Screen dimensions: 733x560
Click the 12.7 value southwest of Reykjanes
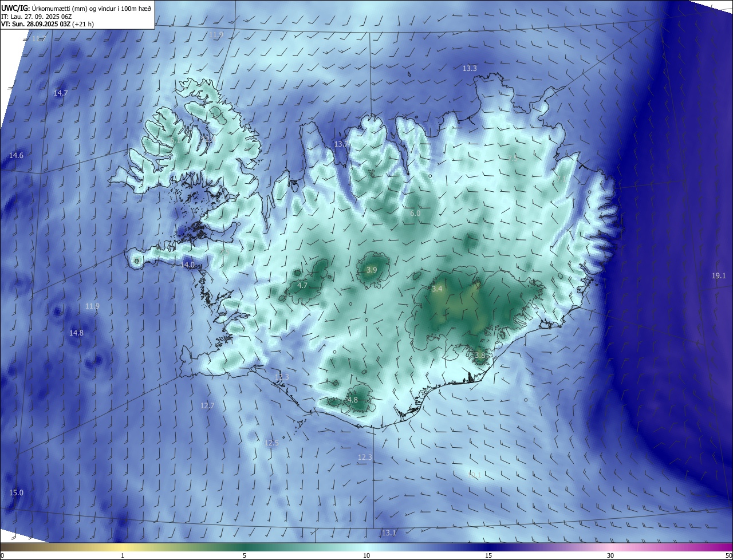tap(207, 405)
